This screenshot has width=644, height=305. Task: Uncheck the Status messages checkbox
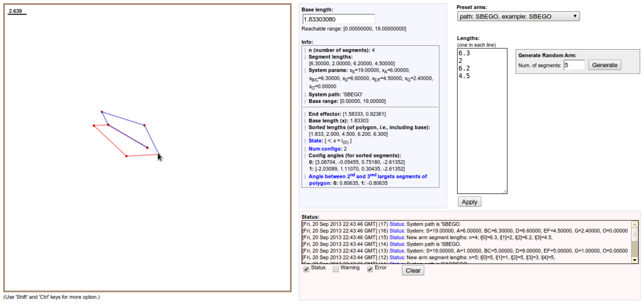[x=306, y=269]
